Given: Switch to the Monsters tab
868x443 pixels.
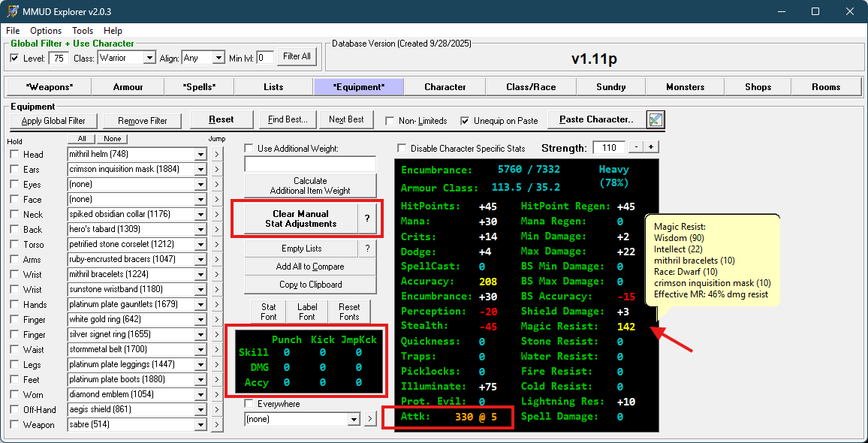Looking at the screenshot, I should point(685,87).
